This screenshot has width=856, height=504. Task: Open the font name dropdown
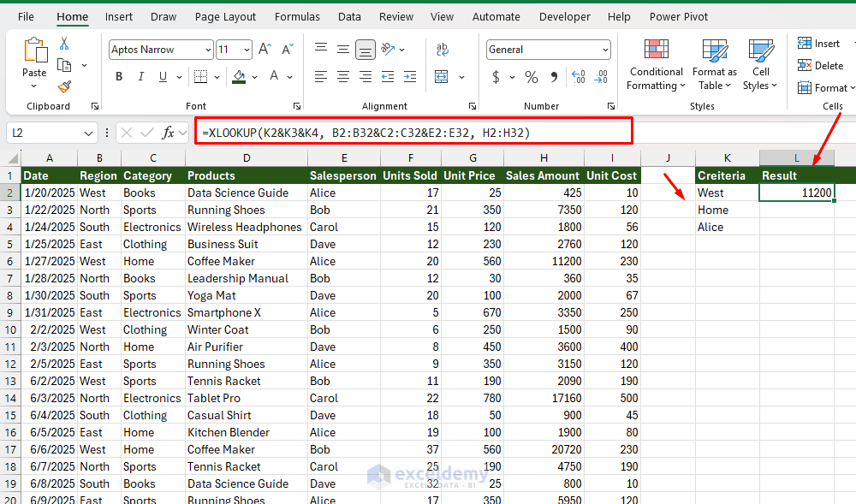click(208, 50)
